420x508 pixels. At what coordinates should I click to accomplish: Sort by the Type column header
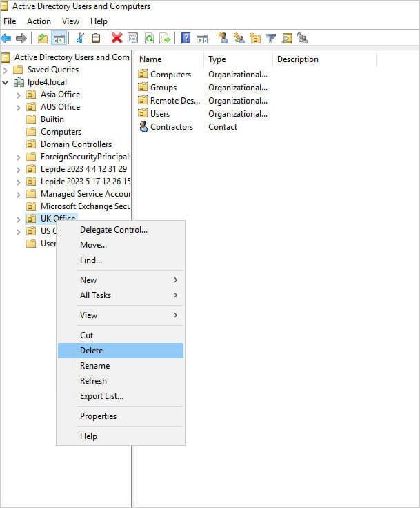(238, 59)
